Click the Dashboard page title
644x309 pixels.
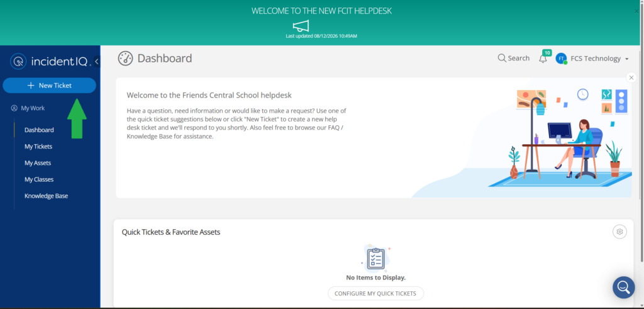tap(165, 59)
